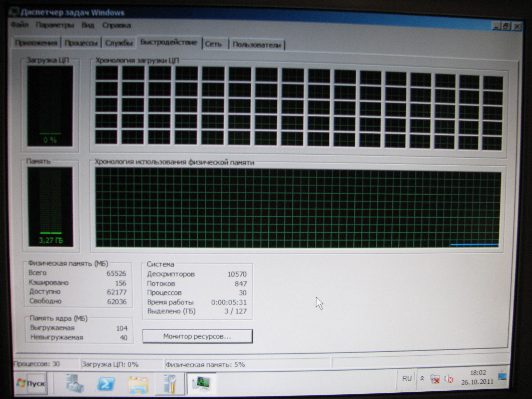Close the Task Manager window
This screenshot has width=532, height=399.
(517, 26)
